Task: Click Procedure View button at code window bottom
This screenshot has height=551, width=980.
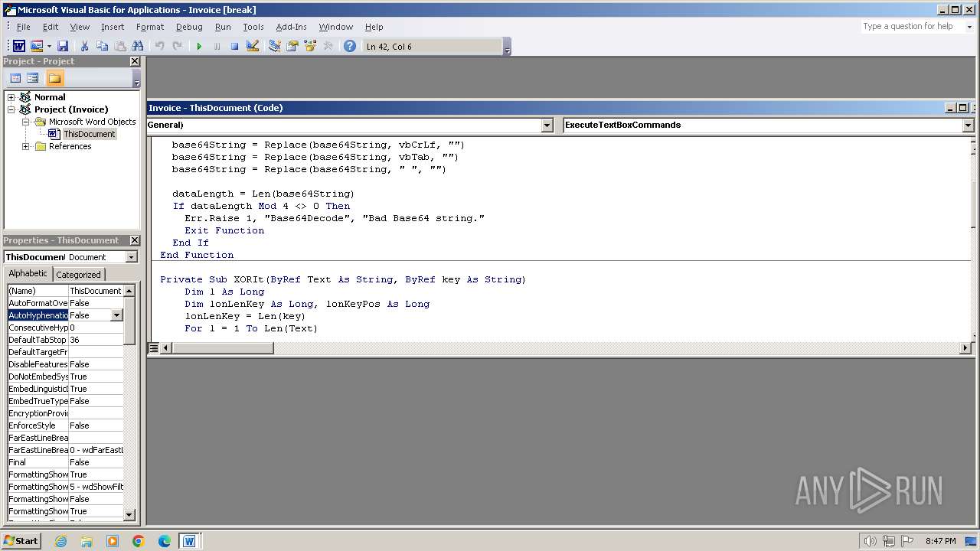Action: (x=154, y=348)
